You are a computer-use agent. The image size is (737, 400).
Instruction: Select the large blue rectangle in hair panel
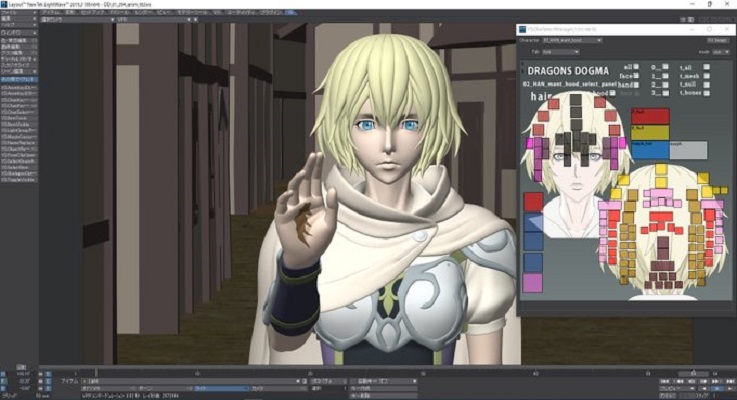click(650, 150)
